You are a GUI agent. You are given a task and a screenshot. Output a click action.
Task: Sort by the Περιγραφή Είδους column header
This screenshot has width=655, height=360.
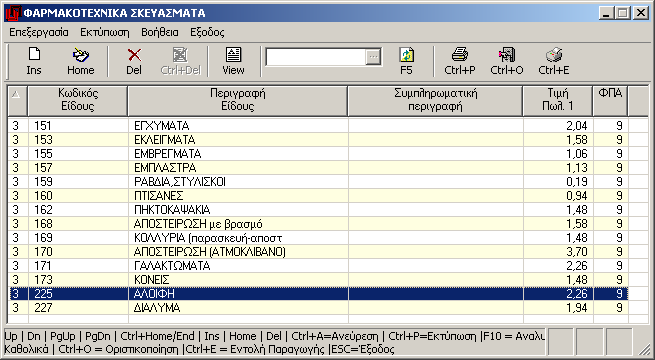pyautogui.click(x=238, y=101)
